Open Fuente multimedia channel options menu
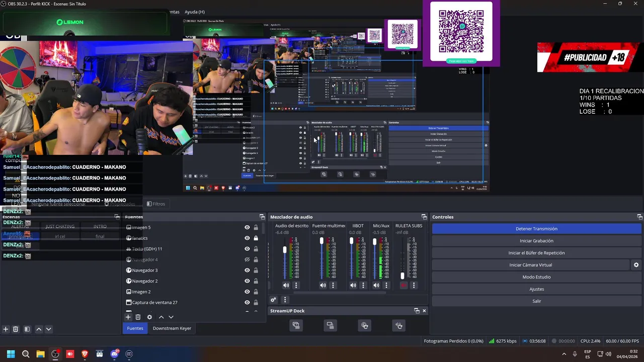The image size is (644, 362). tap(333, 286)
